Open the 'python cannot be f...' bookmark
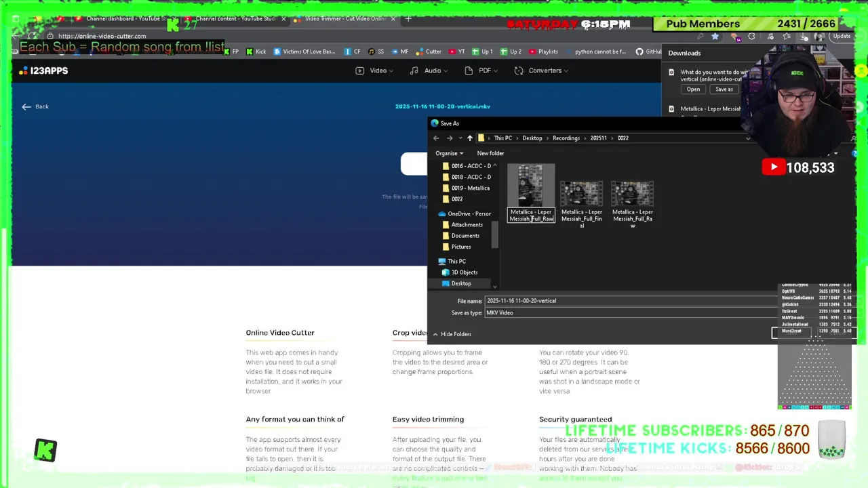 pyautogui.click(x=595, y=52)
